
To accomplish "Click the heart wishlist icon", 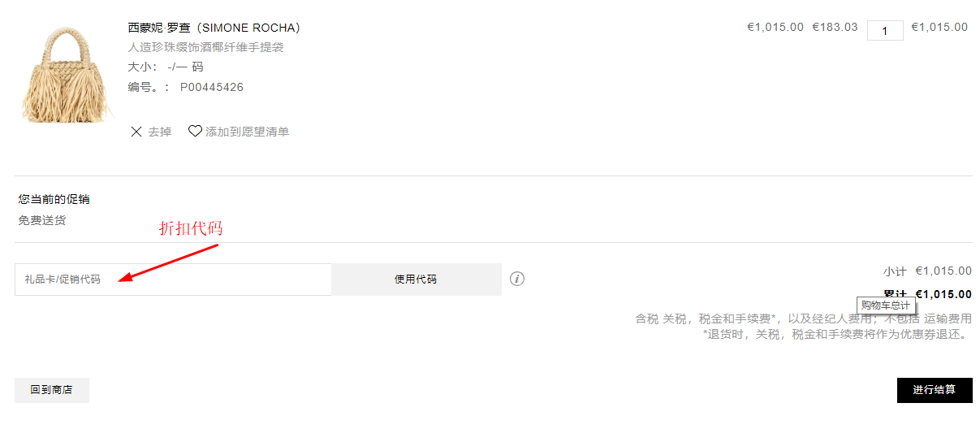I will point(195,131).
